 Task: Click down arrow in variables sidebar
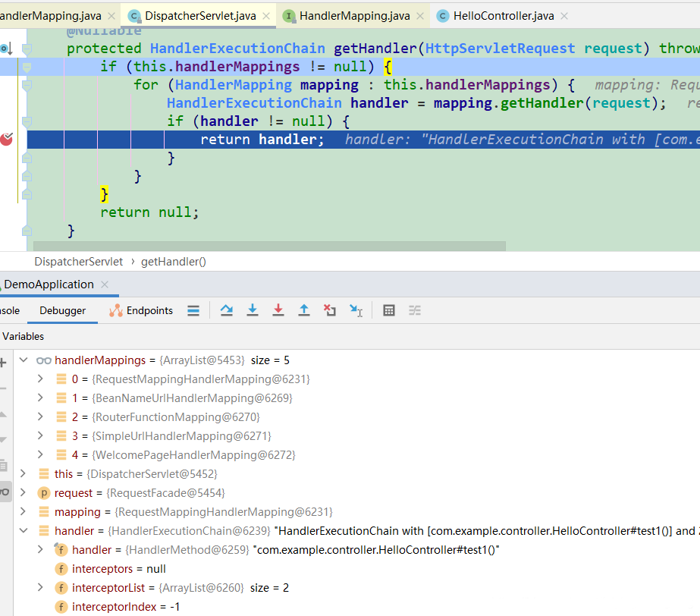[3, 439]
